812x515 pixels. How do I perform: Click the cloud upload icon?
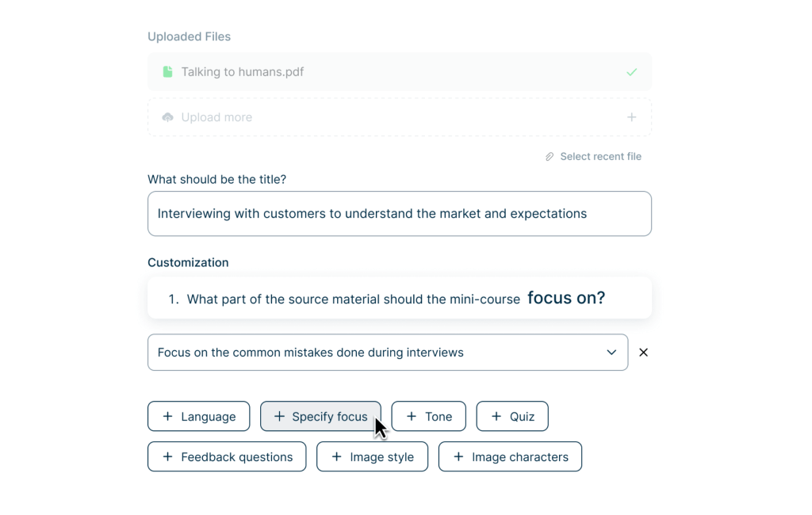click(167, 117)
